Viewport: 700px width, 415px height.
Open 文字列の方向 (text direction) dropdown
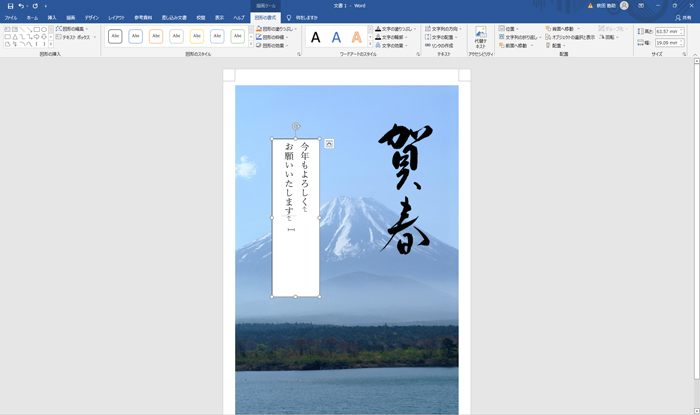tap(441, 29)
